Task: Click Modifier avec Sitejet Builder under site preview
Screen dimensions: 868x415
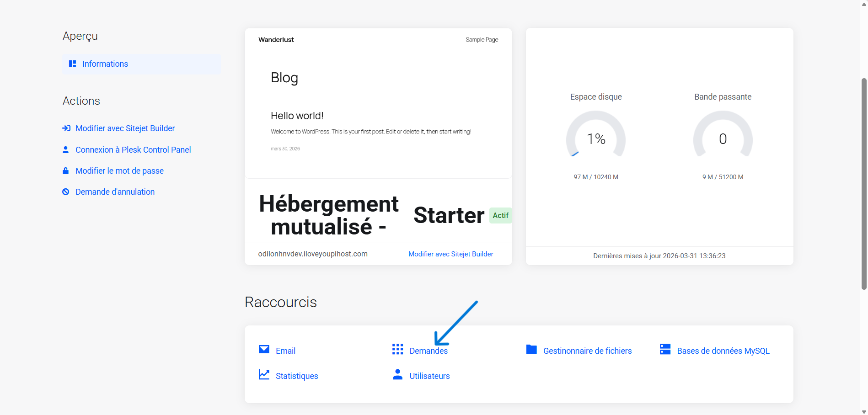Action: (x=450, y=254)
